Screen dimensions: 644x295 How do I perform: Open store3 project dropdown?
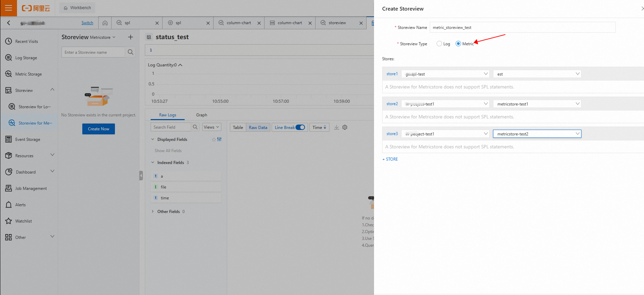(445, 134)
